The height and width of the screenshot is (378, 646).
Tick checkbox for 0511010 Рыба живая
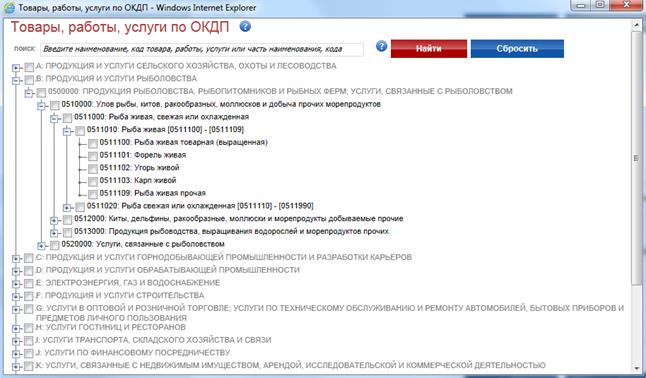click(80, 131)
